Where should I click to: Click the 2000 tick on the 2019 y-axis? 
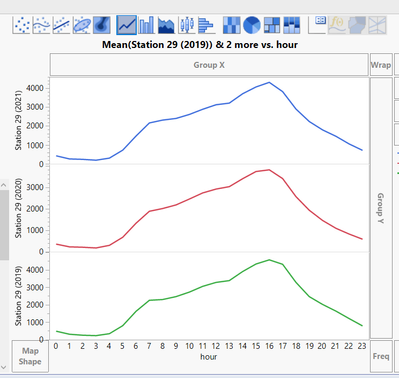point(35,305)
